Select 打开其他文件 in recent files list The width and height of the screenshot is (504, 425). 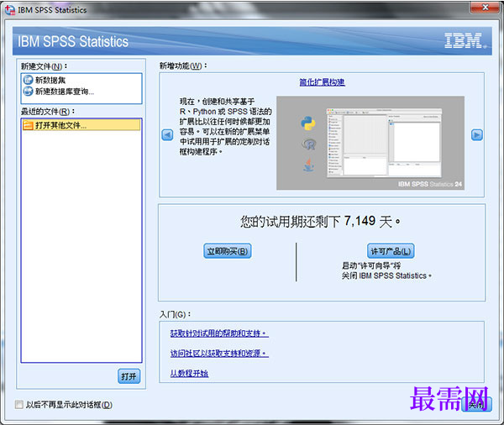pyautogui.click(x=81, y=125)
